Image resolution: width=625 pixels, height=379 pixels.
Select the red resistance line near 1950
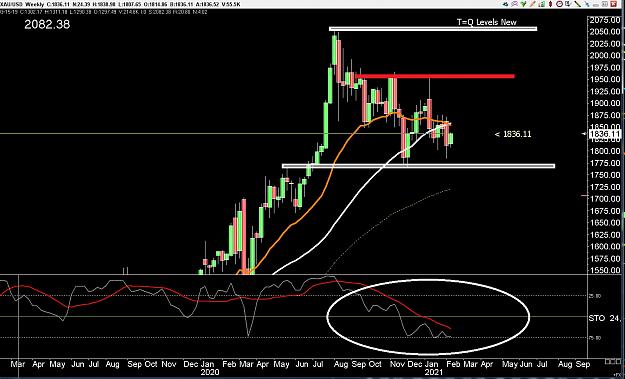click(x=435, y=76)
